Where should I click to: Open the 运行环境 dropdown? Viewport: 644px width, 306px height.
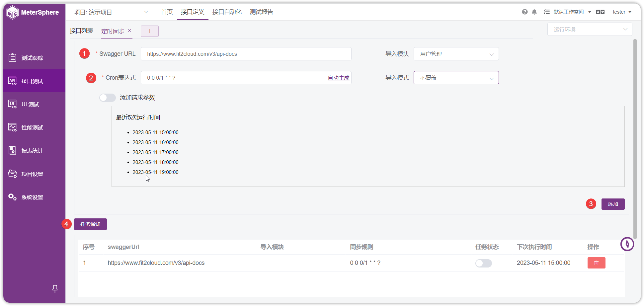(x=590, y=29)
